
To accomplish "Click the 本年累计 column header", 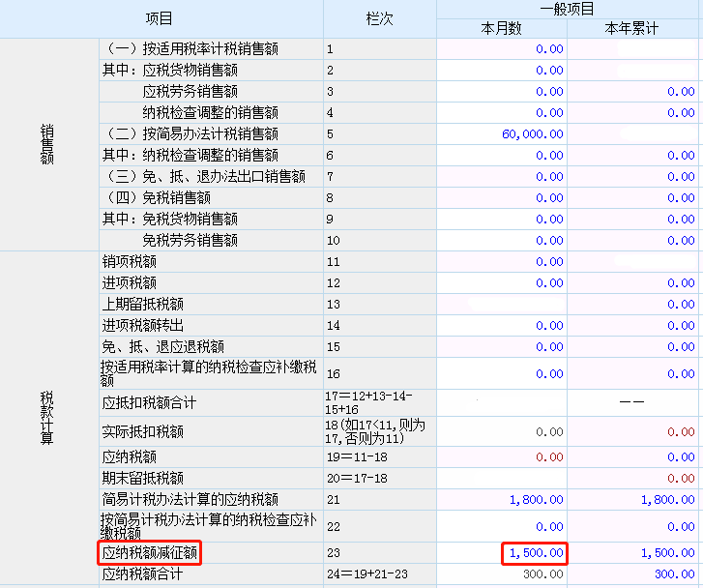I will tap(633, 28).
